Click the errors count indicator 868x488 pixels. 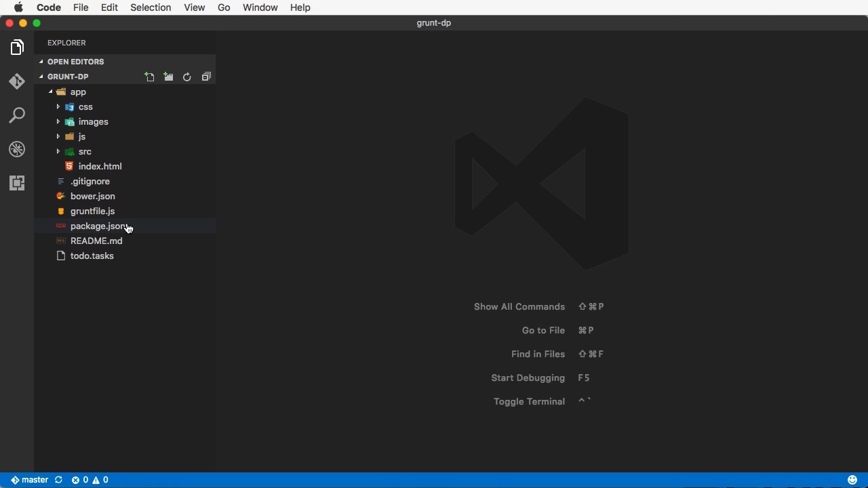[80, 480]
